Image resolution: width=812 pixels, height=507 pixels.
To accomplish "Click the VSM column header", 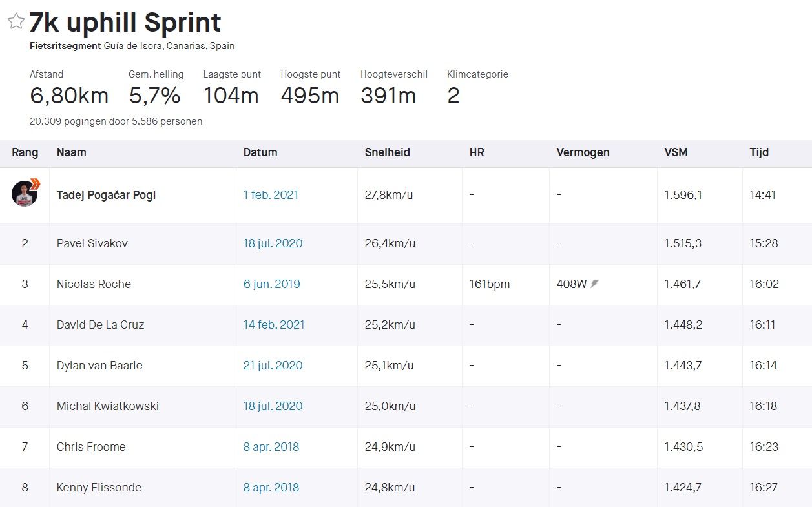I will 676,153.
